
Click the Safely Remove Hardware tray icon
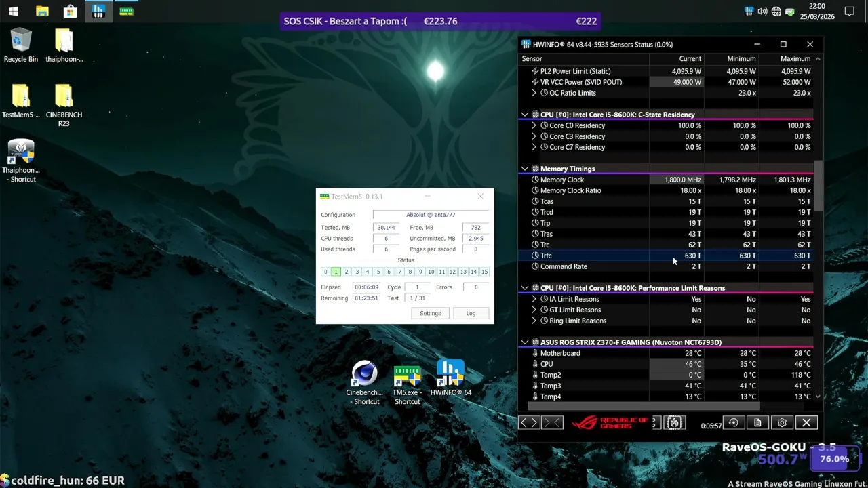pyautogui.click(x=790, y=11)
